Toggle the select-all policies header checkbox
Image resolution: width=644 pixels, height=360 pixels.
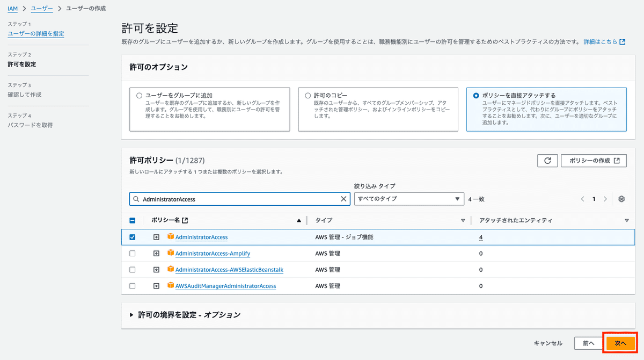click(x=133, y=220)
